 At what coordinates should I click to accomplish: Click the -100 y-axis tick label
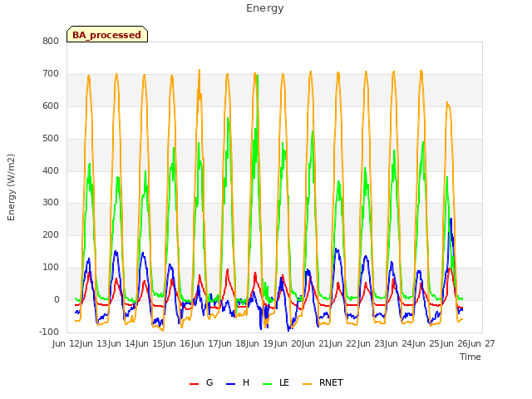pos(49,332)
